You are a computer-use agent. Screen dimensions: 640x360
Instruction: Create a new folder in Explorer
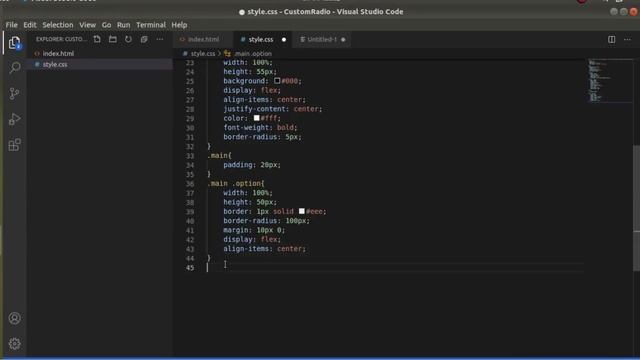tap(113, 39)
